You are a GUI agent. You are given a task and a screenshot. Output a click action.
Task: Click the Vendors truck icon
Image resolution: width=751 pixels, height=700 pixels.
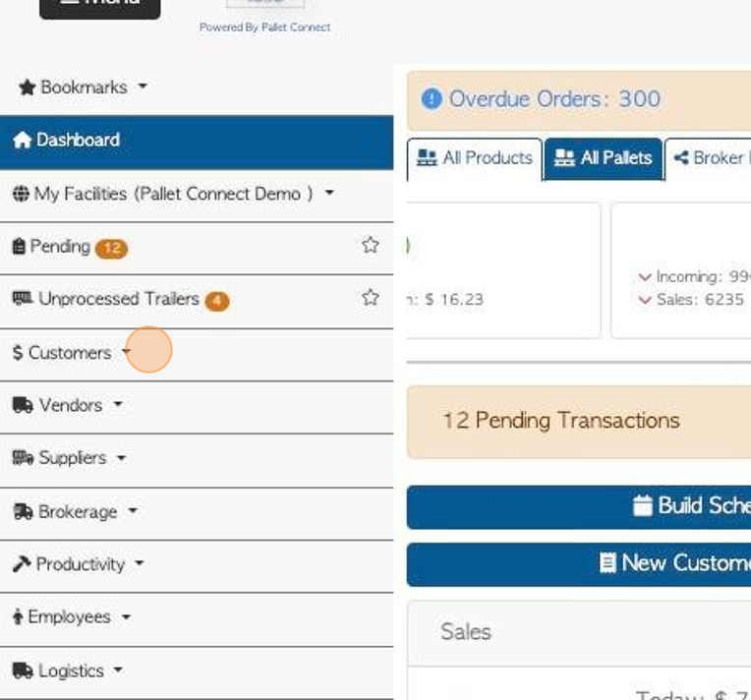pos(23,405)
